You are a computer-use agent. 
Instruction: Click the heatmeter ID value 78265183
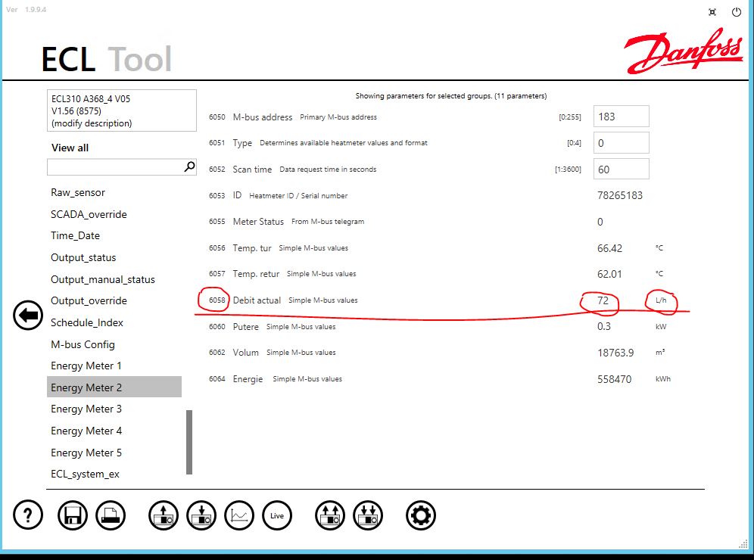pyautogui.click(x=620, y=195)
